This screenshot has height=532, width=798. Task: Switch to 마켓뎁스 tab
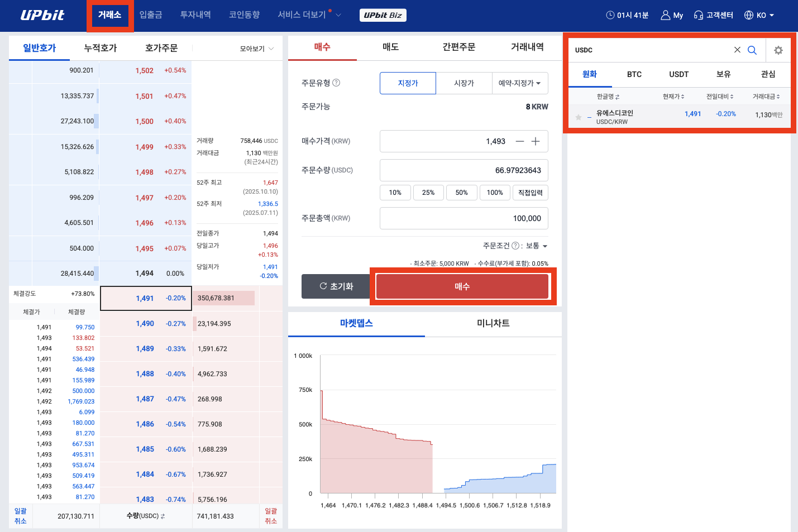(356, 324)
